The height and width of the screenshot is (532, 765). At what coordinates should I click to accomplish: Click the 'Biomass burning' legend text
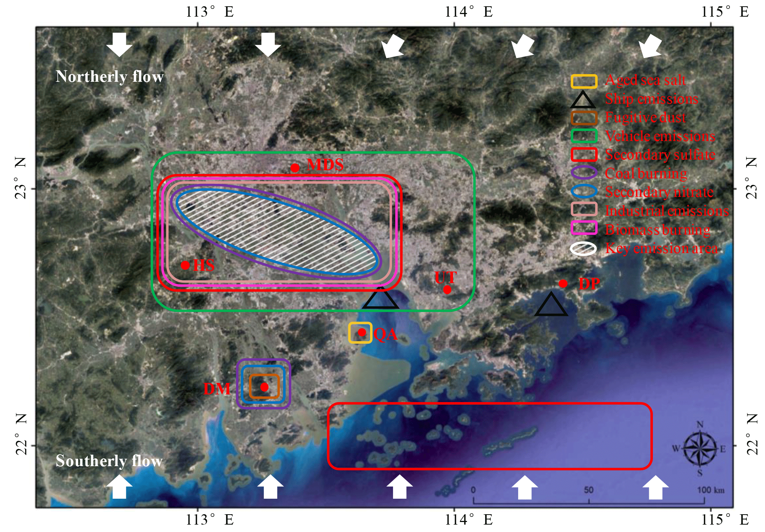pos(657,229)
